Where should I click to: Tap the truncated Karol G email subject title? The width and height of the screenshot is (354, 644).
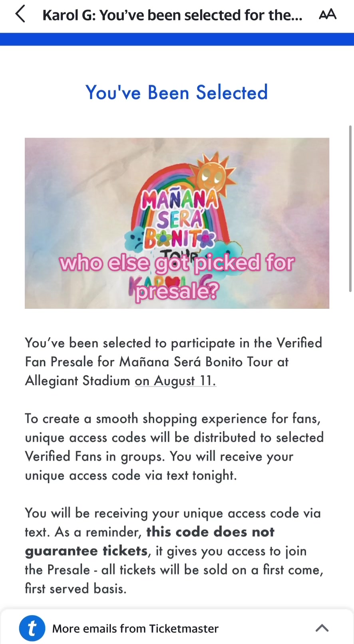[172, 15]
